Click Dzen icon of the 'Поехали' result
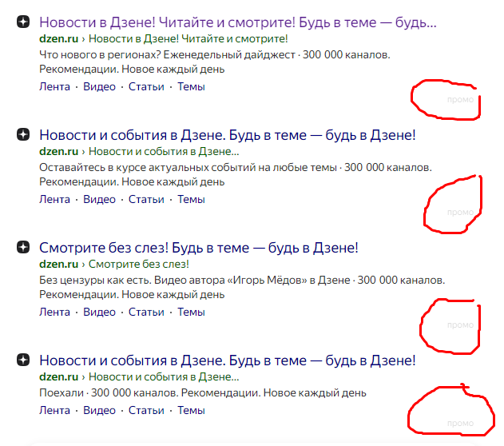The height and width of the screenshot is (446, 504). pyautogui.click(x=23, y=360)
